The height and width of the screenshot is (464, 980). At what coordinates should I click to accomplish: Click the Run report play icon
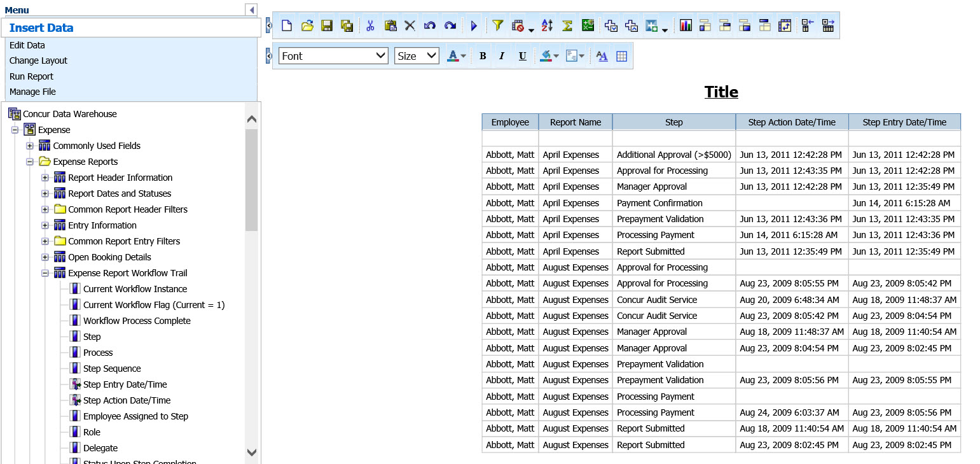474,25
